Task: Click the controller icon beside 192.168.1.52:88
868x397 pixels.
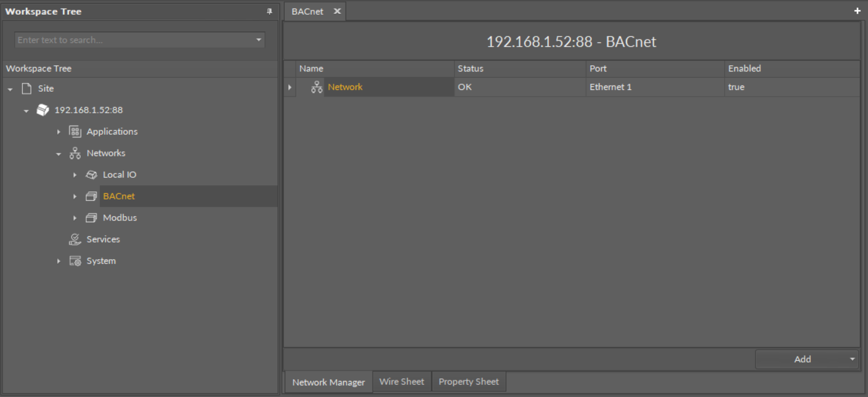Action: (x=43, y=110)
